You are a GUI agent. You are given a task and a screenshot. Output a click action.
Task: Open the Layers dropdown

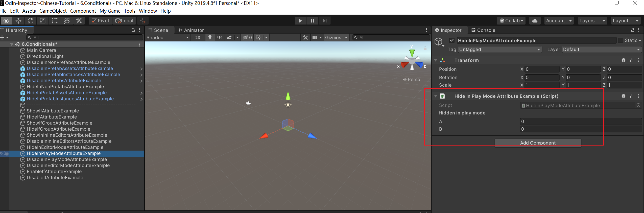[592, 21]
